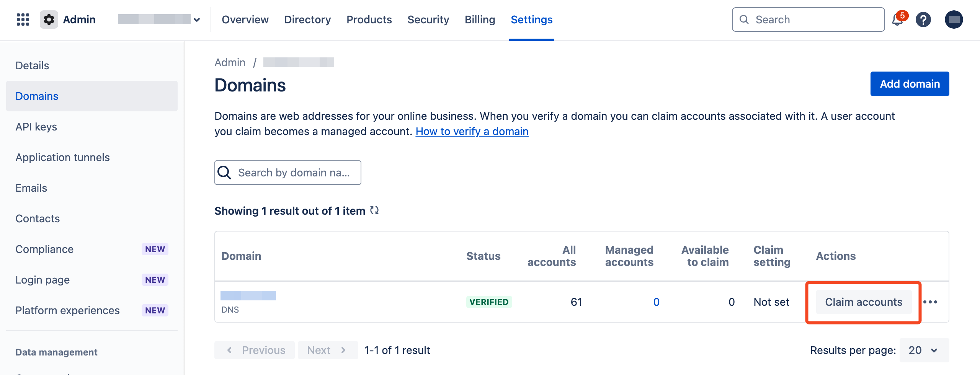Click the Available to claim column header
The width and height of the screenshot is (980, 375).
705,256
